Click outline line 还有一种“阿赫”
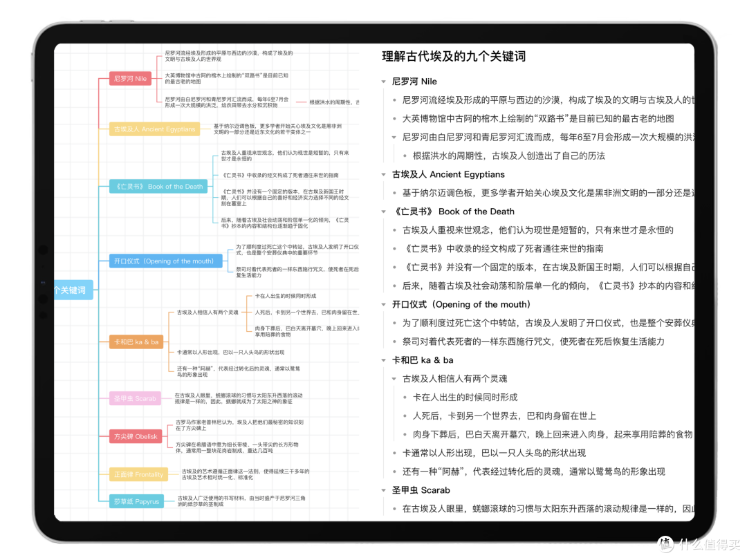Screen dimensions: 747x560 coord(533,472)
